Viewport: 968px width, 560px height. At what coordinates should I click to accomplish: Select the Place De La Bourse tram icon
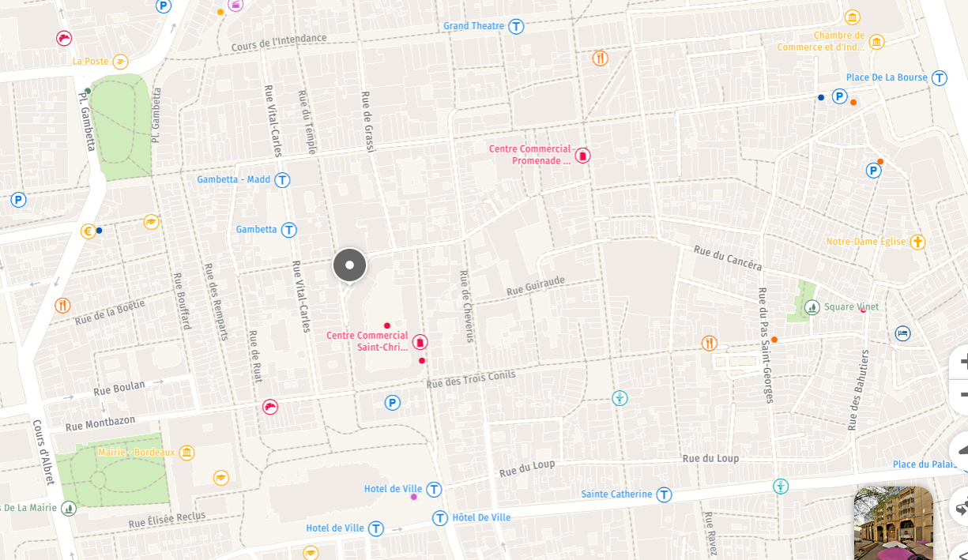940,77
